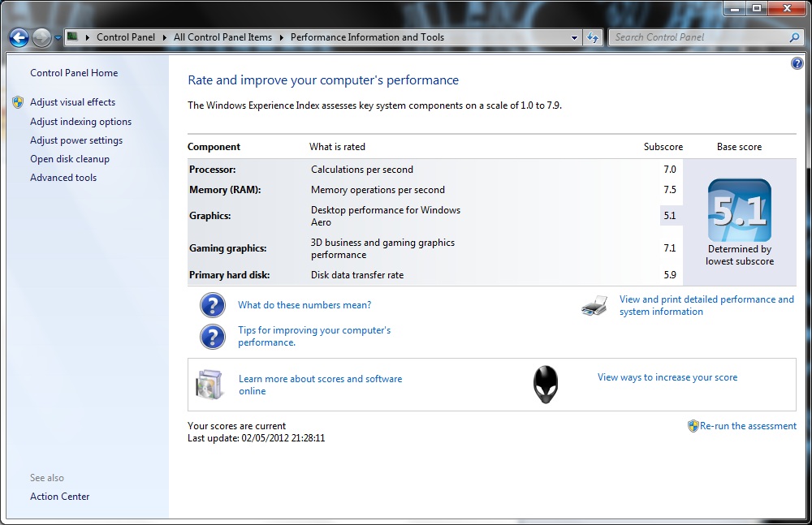Minimize the Control Panel window

pos(734,7)
